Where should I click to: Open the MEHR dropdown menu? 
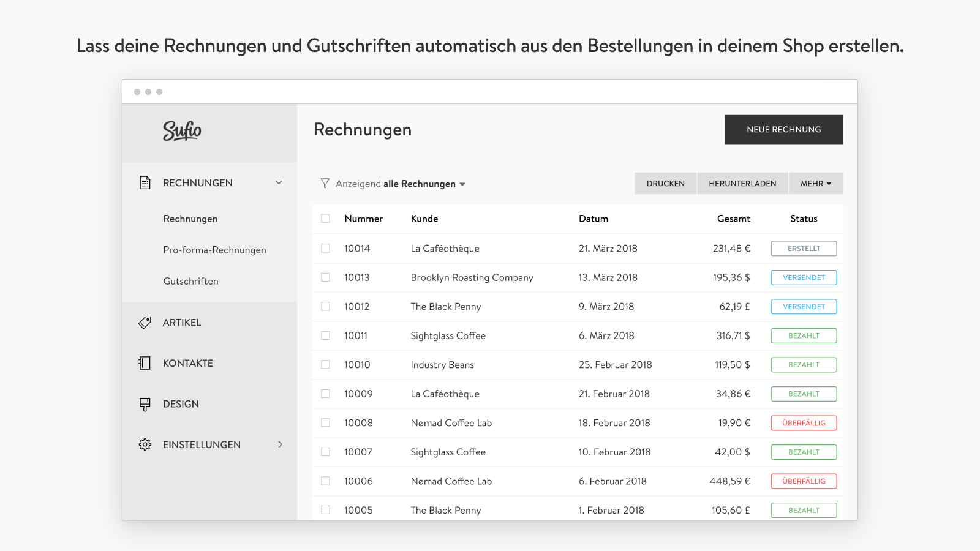point(815,183)
